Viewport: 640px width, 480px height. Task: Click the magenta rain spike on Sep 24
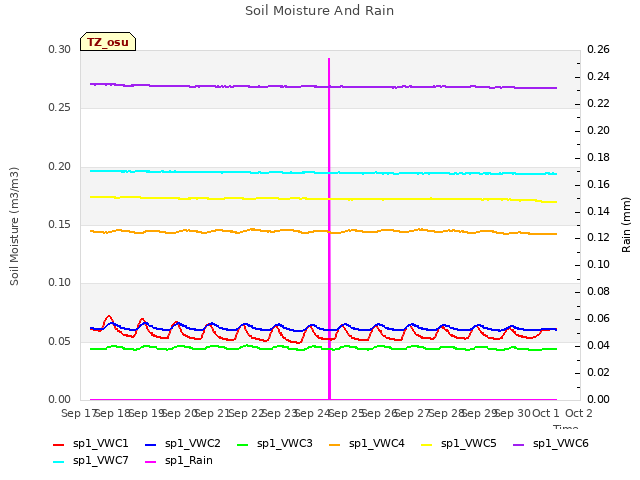(329, 229)
